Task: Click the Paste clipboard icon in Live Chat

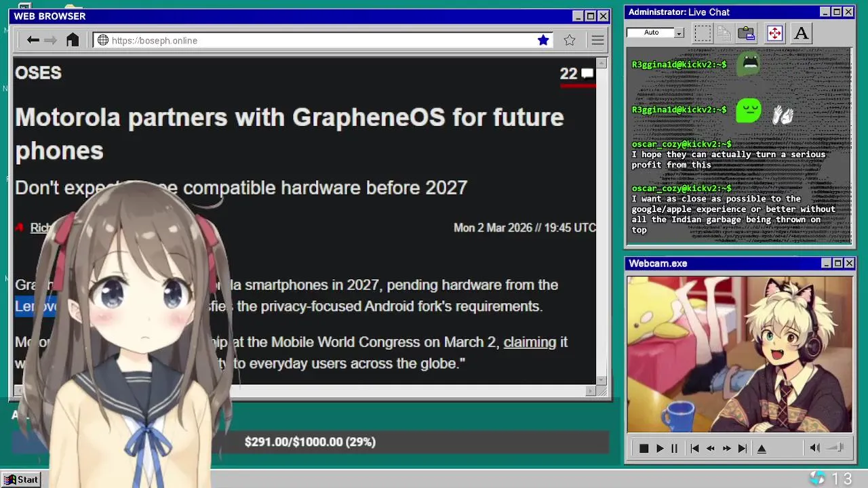Action: (x=747, y=33)
